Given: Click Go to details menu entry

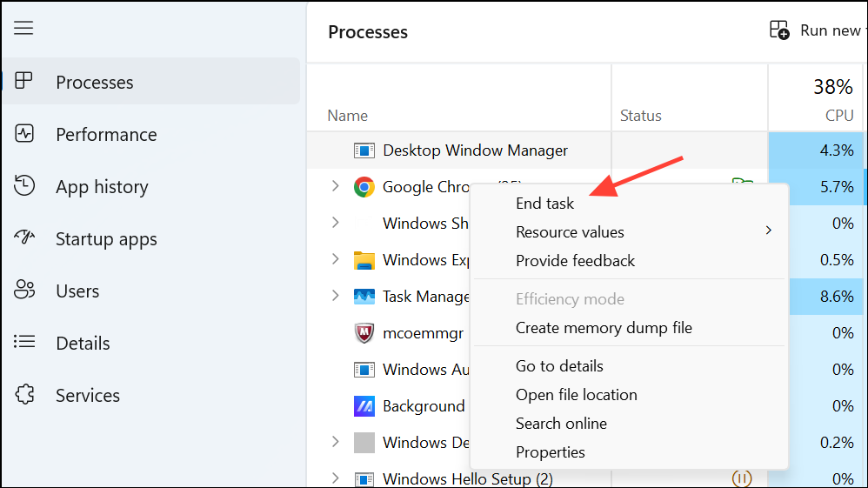Looking at the screenshot, I should point(559,366).
